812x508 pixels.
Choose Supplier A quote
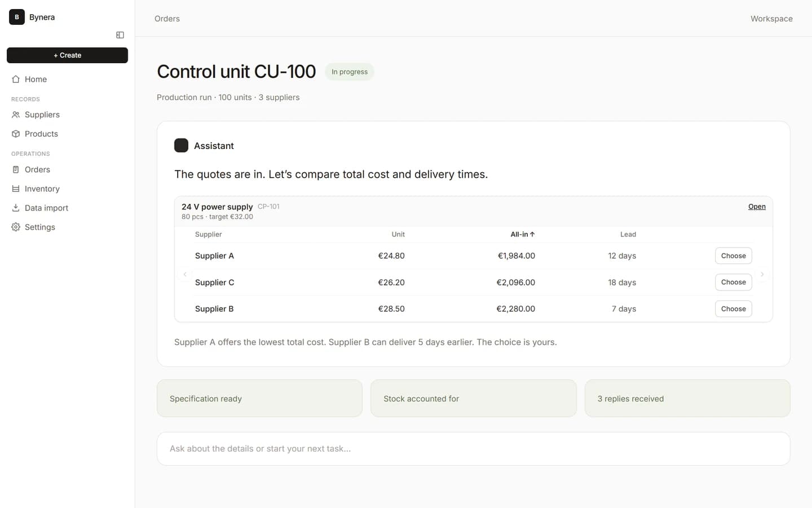click(733, 256)
